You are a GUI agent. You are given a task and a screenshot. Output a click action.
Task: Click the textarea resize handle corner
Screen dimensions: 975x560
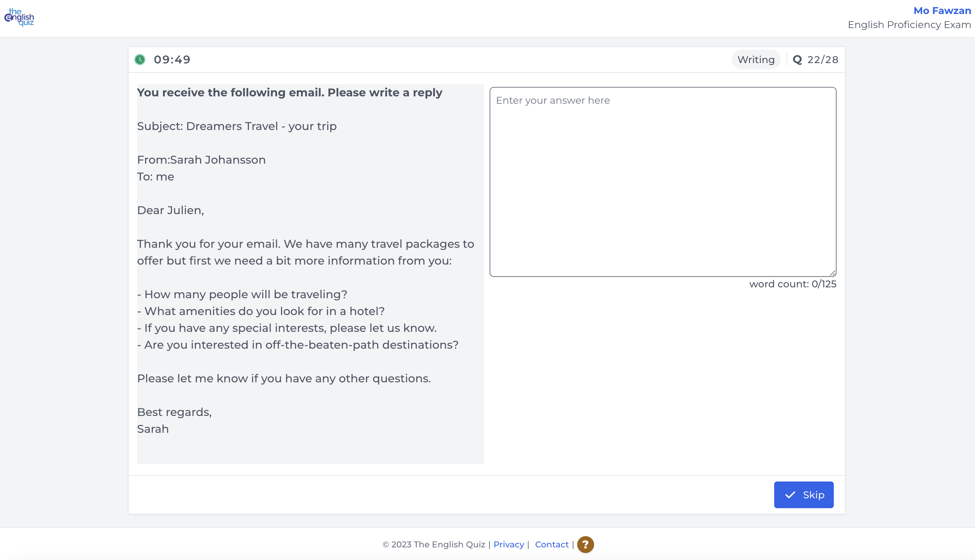(833, 273)
